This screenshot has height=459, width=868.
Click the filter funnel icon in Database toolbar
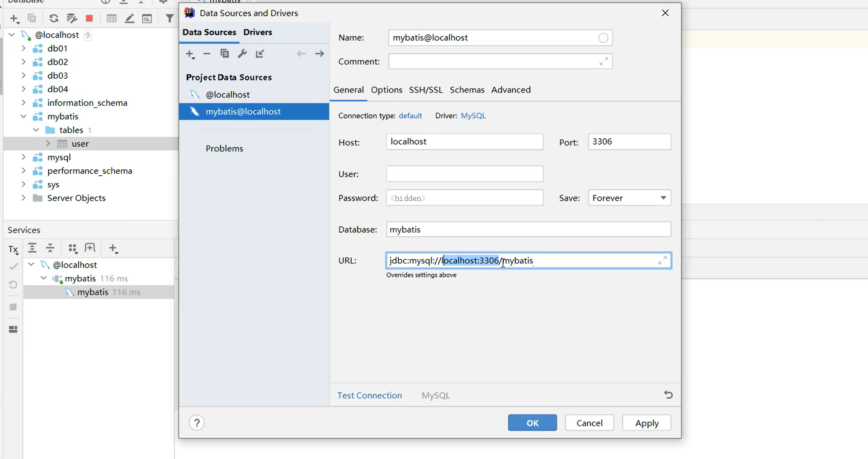point(170,18)
